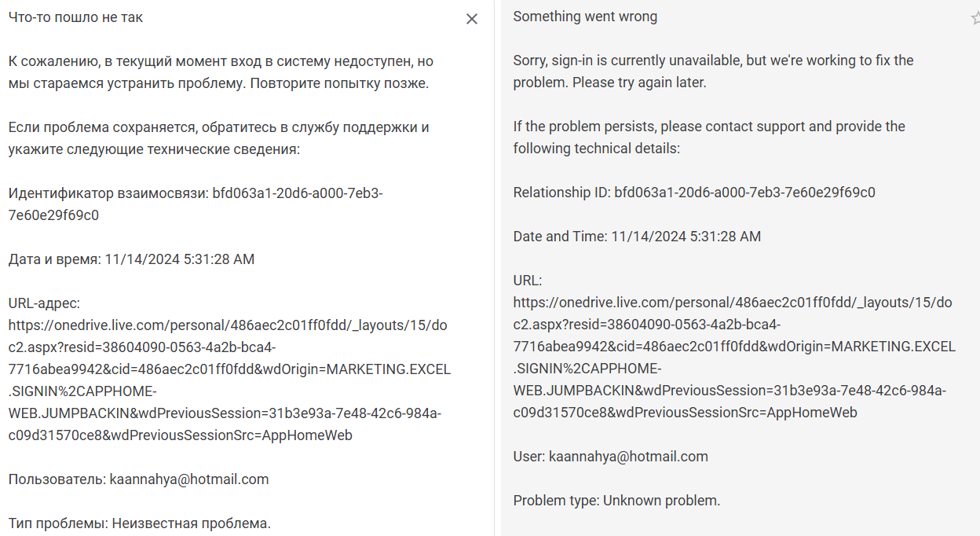Click the star icon beside Something went wrong
This screenshot has width=980, height=536.
[975, 18]
